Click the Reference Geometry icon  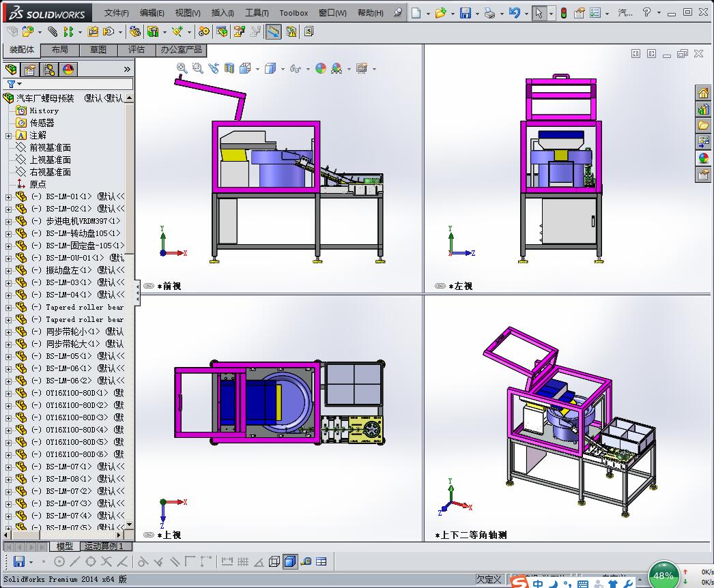tap(177, 31)
